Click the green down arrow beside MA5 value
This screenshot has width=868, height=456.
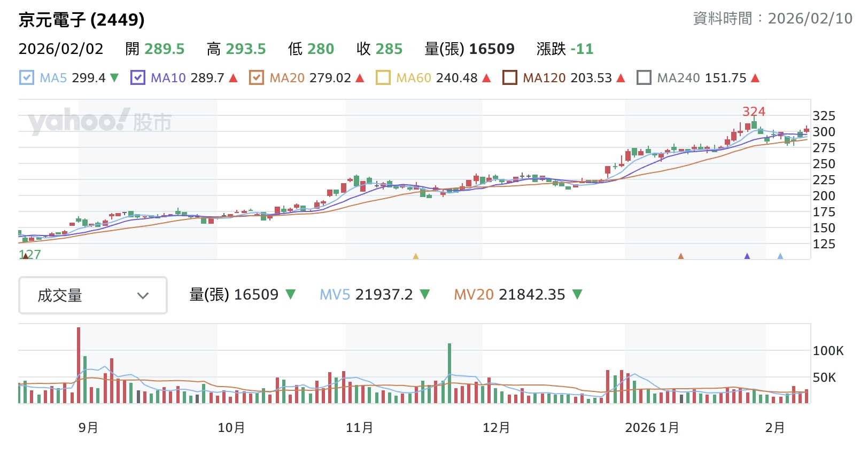coord(114,78)
